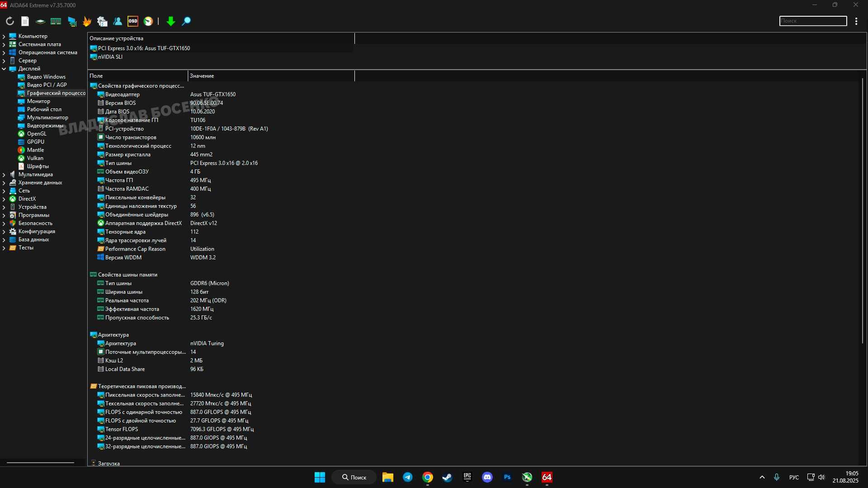Viewport: 868px width, 488px height.
Task: Expand the DirectX tree node
Action: coord(4,199)
